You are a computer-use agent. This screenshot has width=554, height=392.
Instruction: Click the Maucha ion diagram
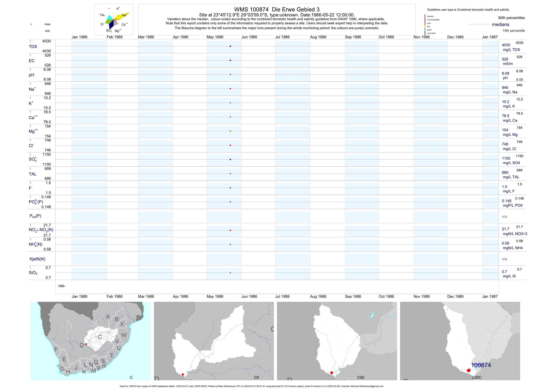pyautogui.click(x=113, y=20)
